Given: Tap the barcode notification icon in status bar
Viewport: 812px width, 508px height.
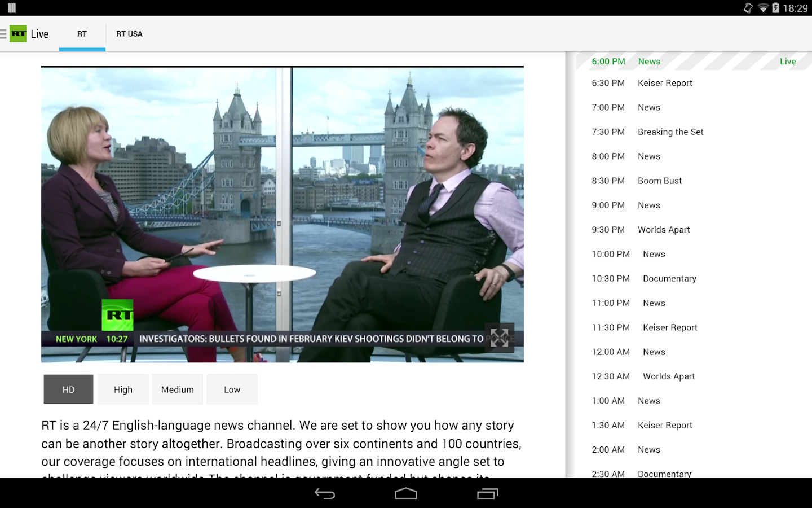Looking at the screenshot, I should coord(12,8).
